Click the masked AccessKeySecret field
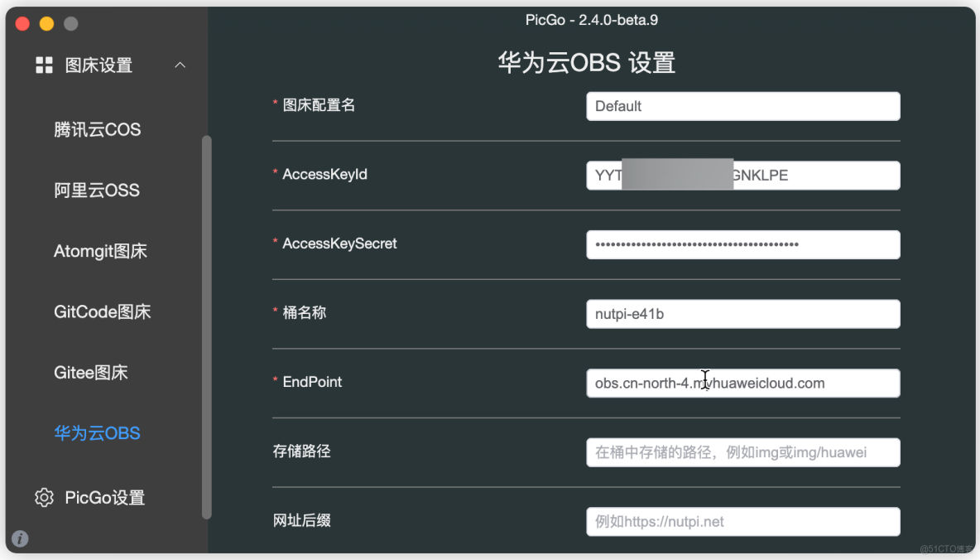The width and height of the screenshot is (980, 560). click(742, 244)
